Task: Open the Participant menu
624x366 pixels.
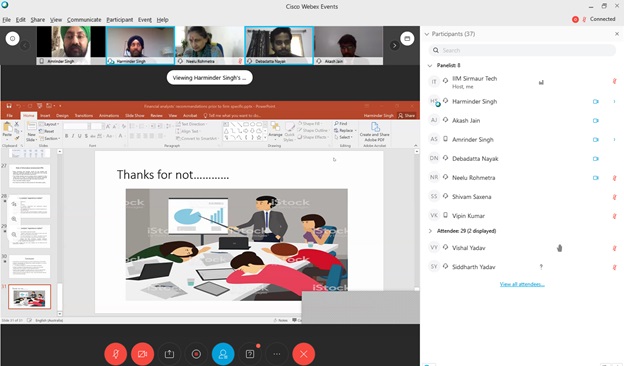Action: [120, 19]
